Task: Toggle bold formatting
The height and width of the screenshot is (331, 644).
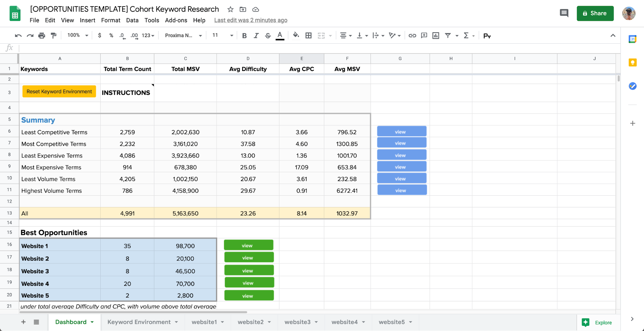Action: (x=244, y=35)
